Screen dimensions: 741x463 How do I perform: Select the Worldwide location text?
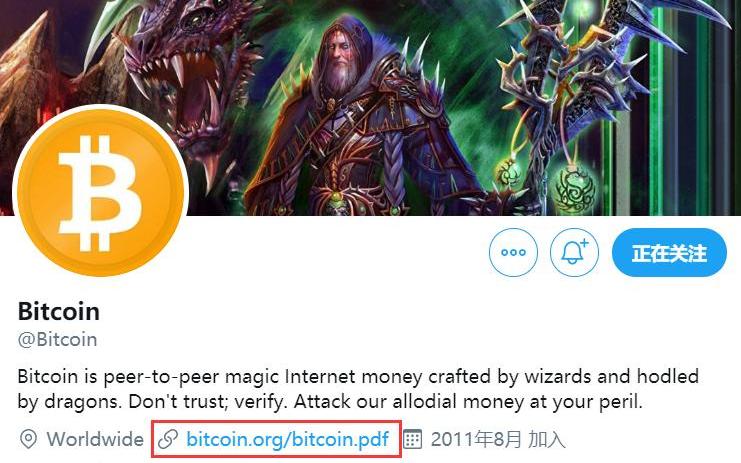click(x=95, y=439)
